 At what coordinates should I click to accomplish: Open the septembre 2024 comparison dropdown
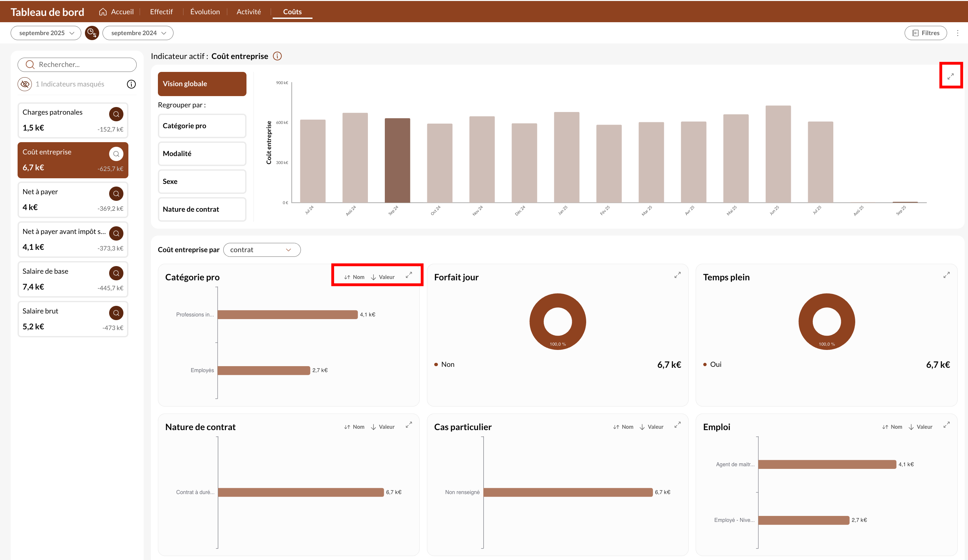point(138,33)
